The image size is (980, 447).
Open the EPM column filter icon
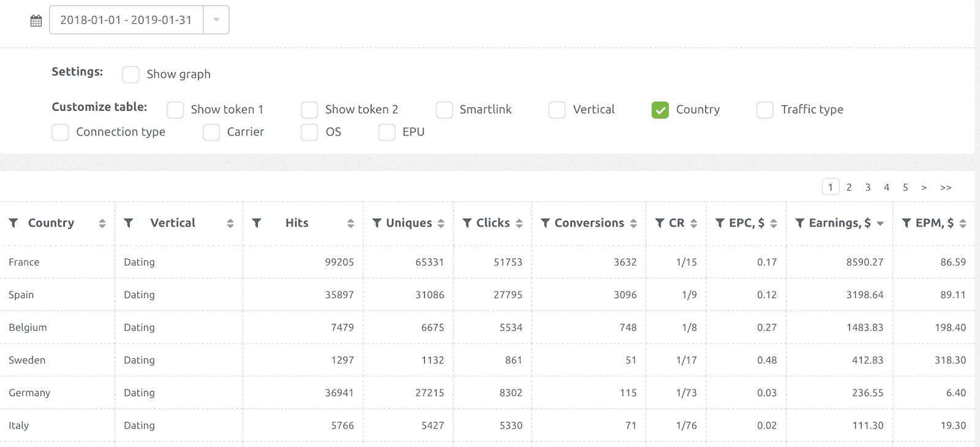(907, 223)
